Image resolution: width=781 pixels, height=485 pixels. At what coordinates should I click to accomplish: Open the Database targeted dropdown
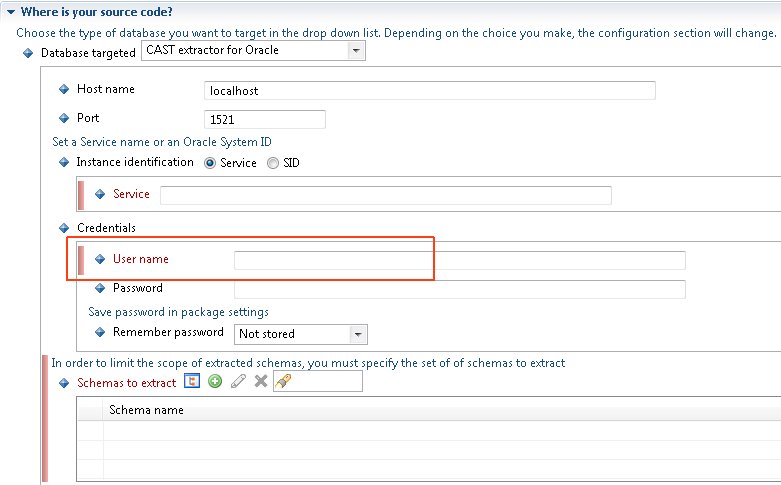356,50
